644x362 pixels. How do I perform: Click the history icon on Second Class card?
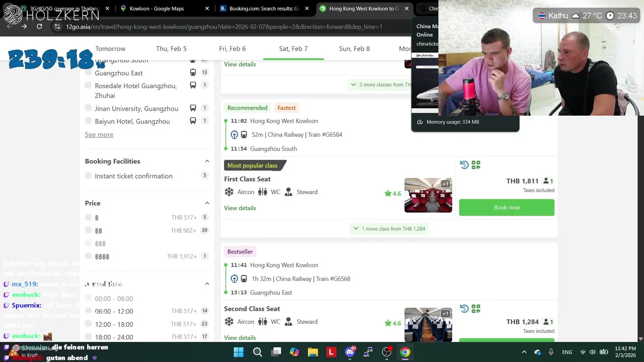tap(464, 309)
